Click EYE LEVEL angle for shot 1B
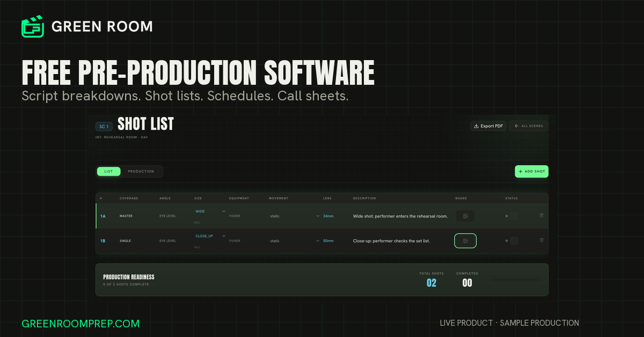 pyautogui.click(x=167, y=241)
